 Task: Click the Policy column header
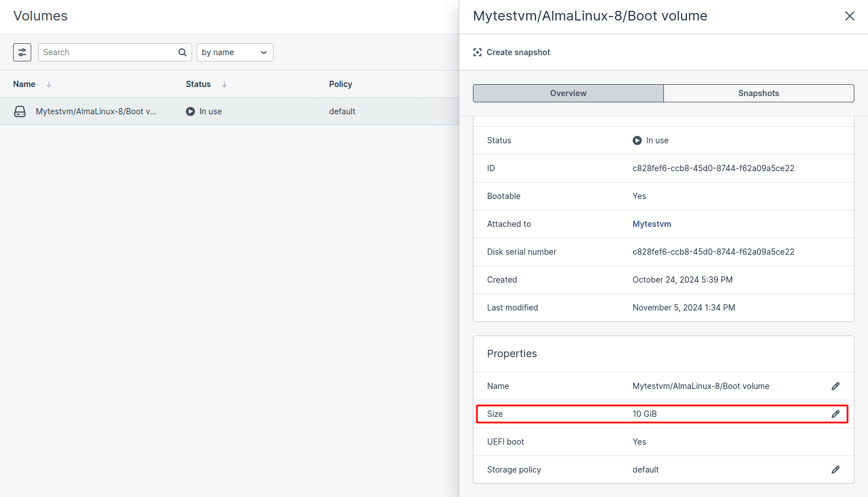(x=340, y=84)
